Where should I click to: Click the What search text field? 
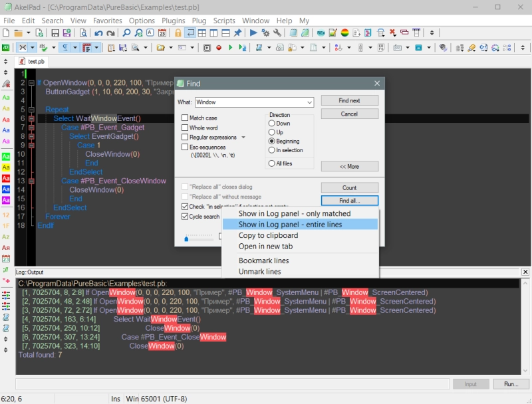[251, 102]
